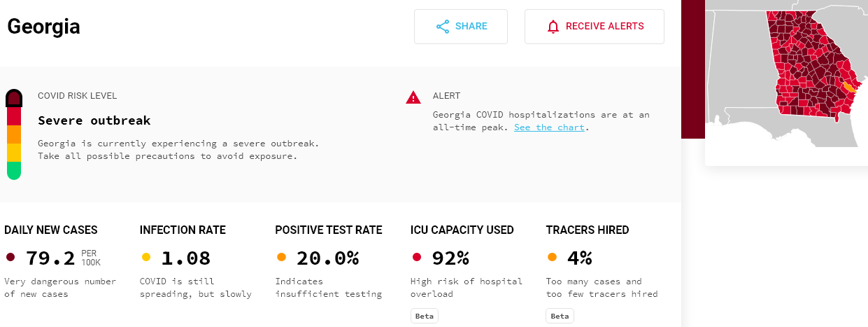Click the Beta badge under Tracers Hired

tap(560, 316)
